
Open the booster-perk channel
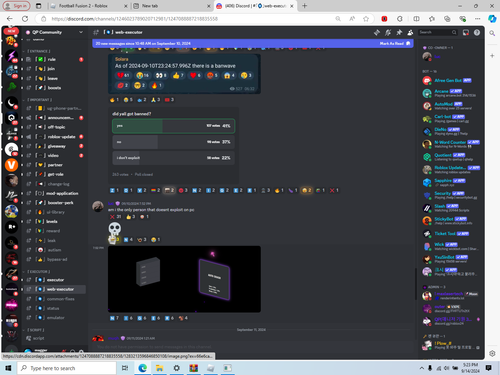54,203
